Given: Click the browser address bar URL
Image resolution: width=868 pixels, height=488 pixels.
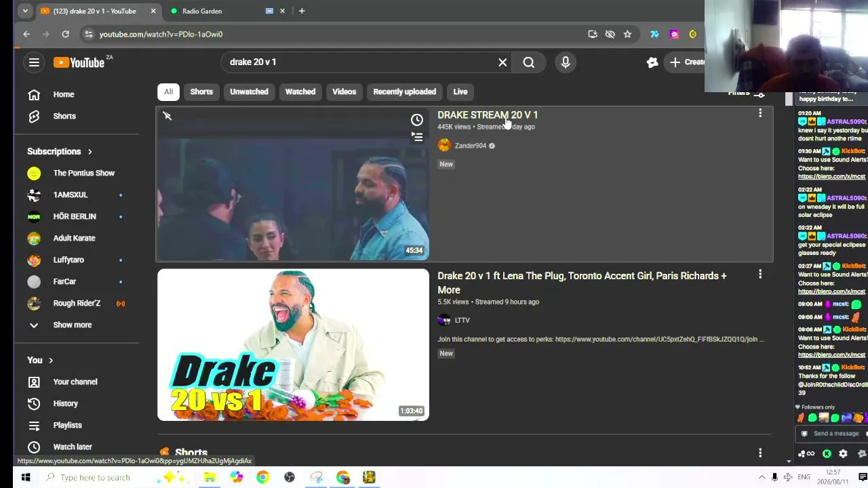Looking at the screenshot, I should click(x=161, y=35).
